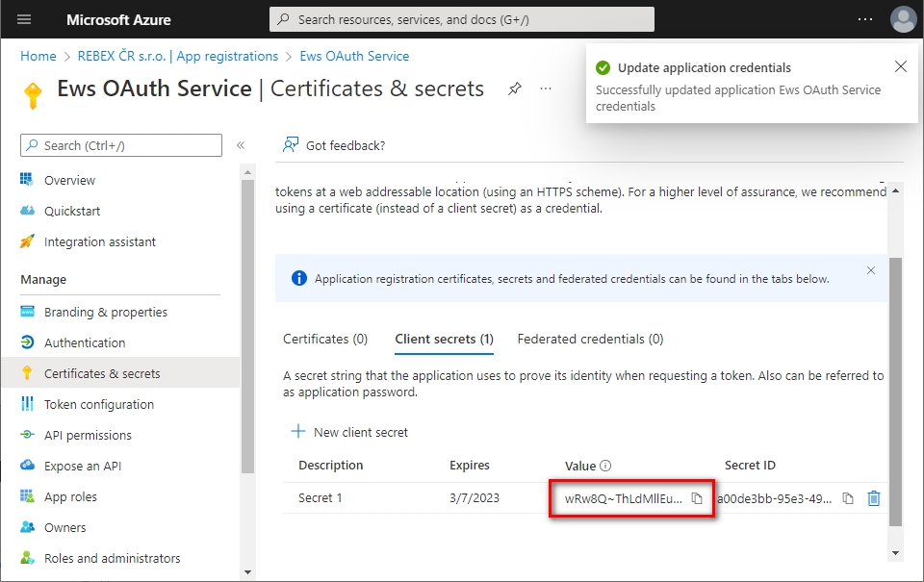This screenshot has height=582, width=924.
Task: Copy the client secret value
Action: point(697,498)
